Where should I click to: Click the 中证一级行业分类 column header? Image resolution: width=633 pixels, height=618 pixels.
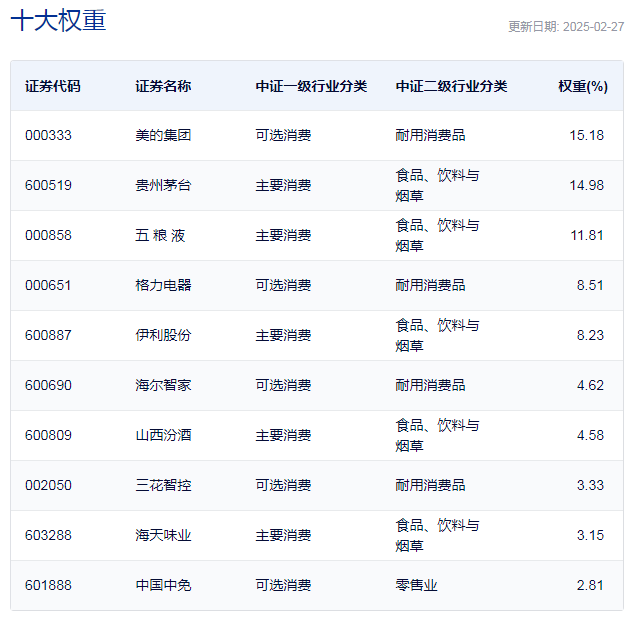point(311,86)
